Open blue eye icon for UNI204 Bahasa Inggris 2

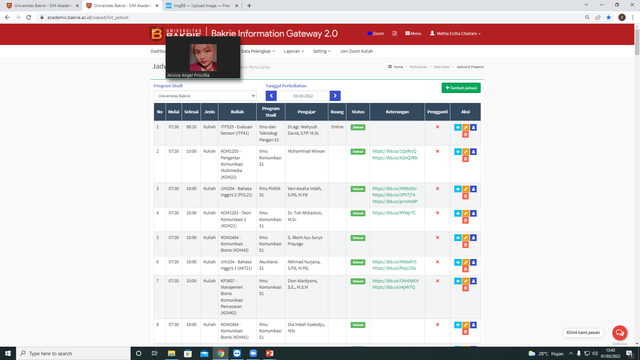pyautogui.click(x=458, y=189)
